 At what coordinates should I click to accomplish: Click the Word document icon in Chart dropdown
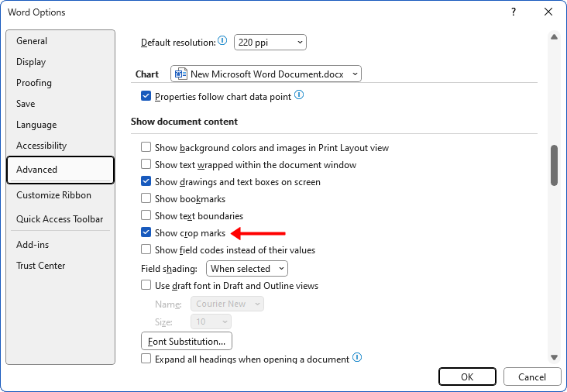(181, 74)
